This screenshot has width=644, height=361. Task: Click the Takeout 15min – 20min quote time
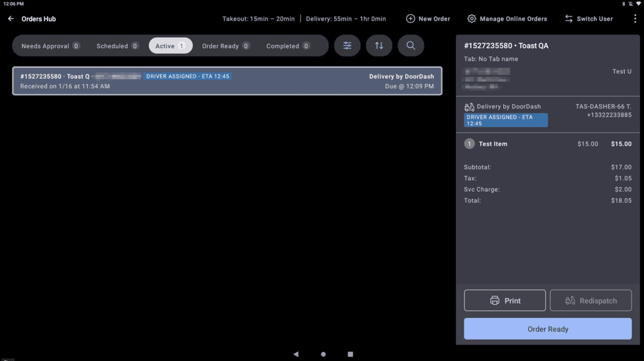coord(258,19)
